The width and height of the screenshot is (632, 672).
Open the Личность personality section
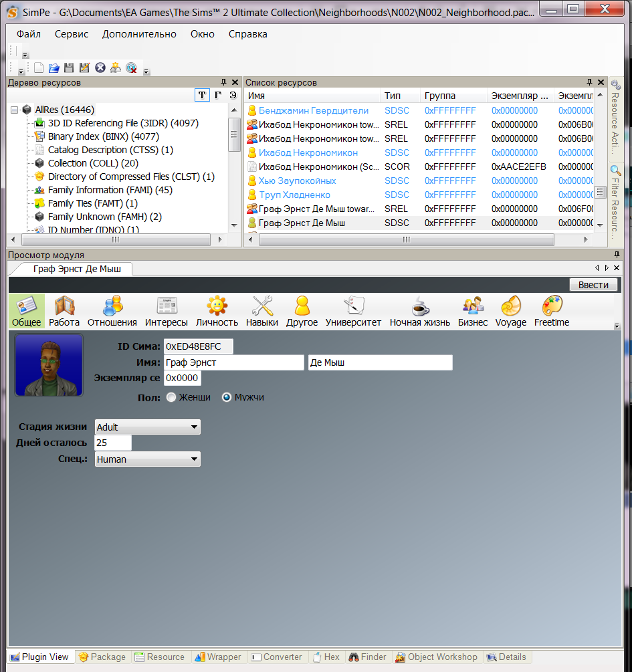[217, 312]
